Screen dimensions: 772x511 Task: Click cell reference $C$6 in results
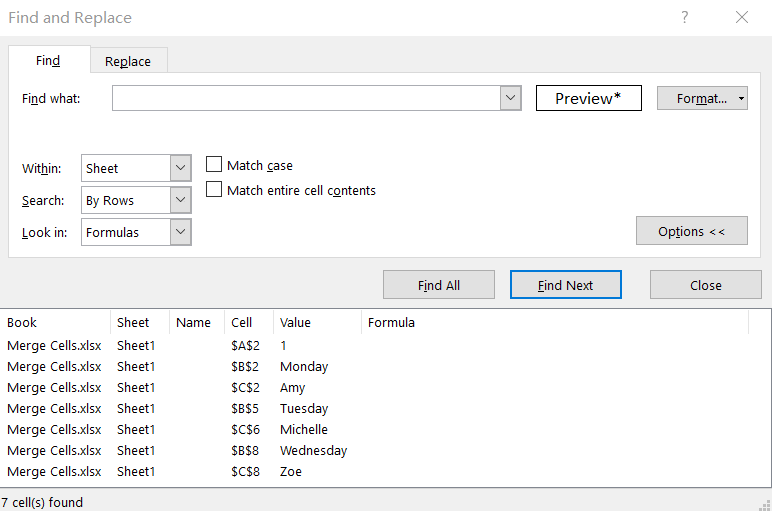pyautogui.click(x=245, y=430)
